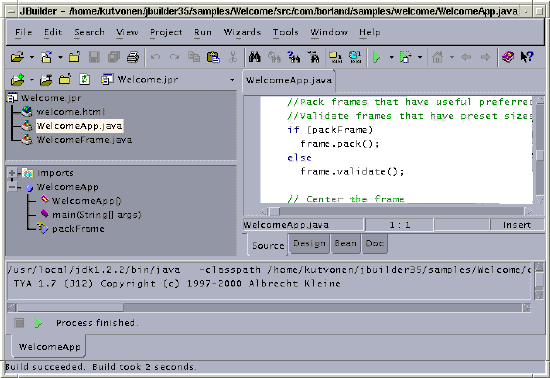
Task: Select packFrame field in structure pane
Action: 78,229
